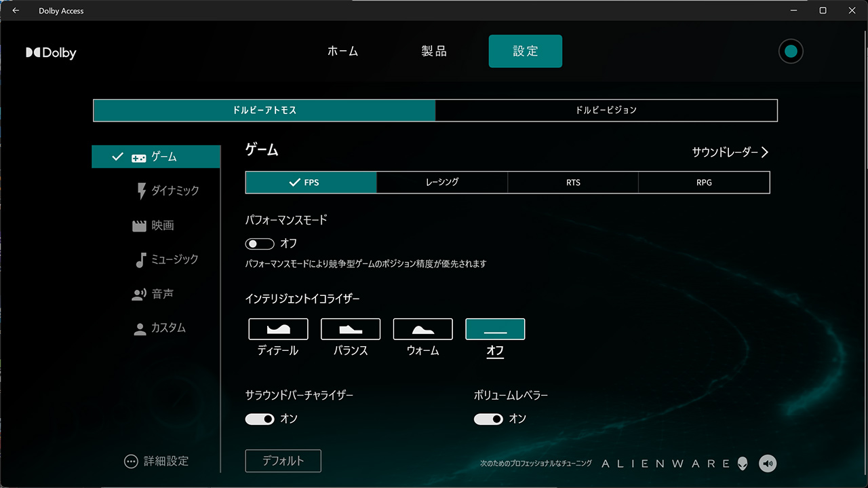Image resolution: width=868 pixels, height=488 pixels.
Task: Click the speaker icon at bottom right
Action: (768, 464)
